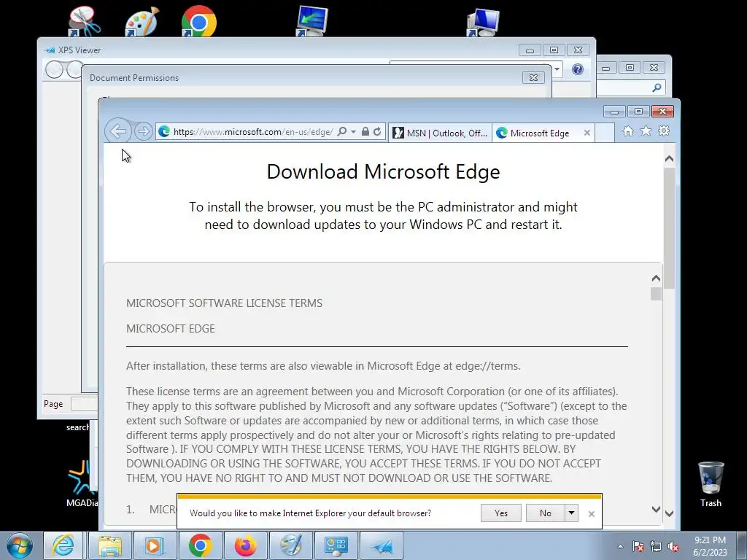747x560 pixels.
Task: Click Chrome icon on the taskbar
Action: click(x=200, y=545)
